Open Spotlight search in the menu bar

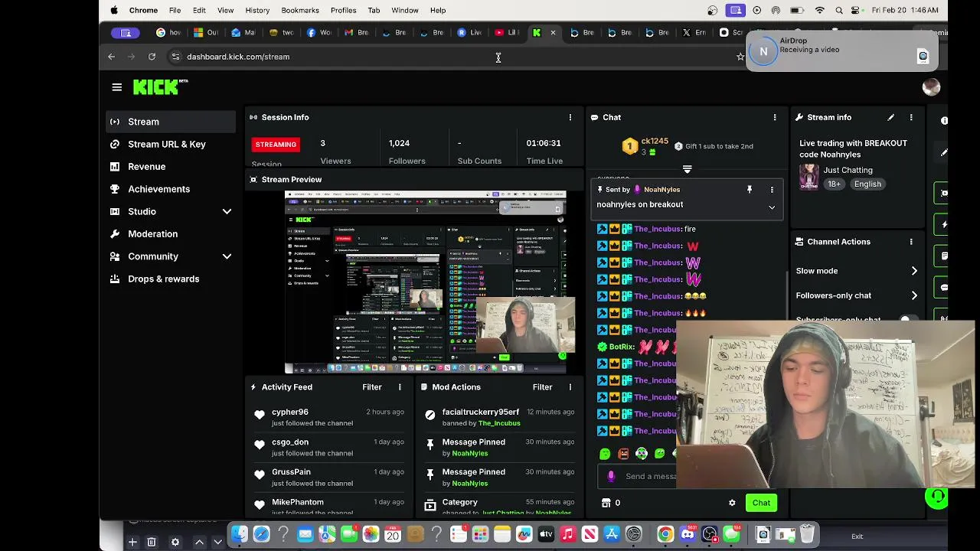coord(839,10)
